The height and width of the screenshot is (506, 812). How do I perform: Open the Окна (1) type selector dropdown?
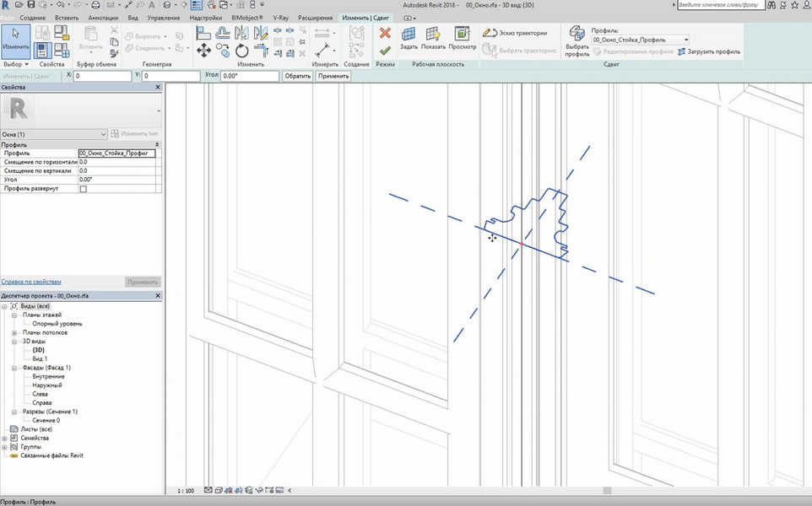coord(103,134)
